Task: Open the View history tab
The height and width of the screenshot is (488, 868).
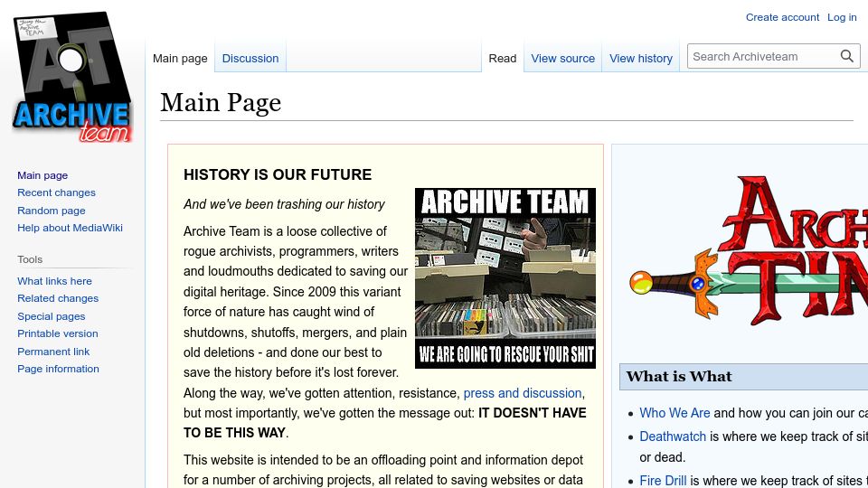Action: click(x=640, y=58)
